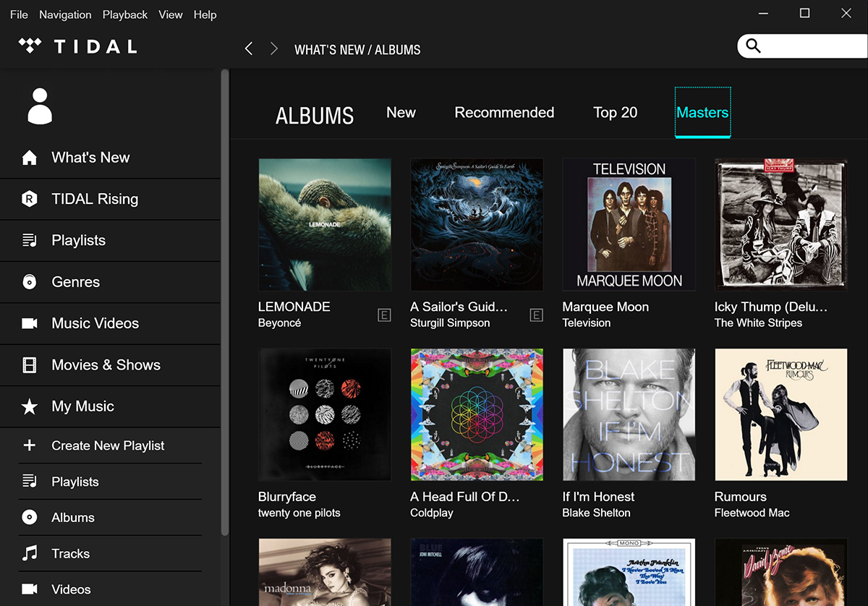
Task: Open A Sailor's Guide to Earth cover
Action: (x=477, y=225)
